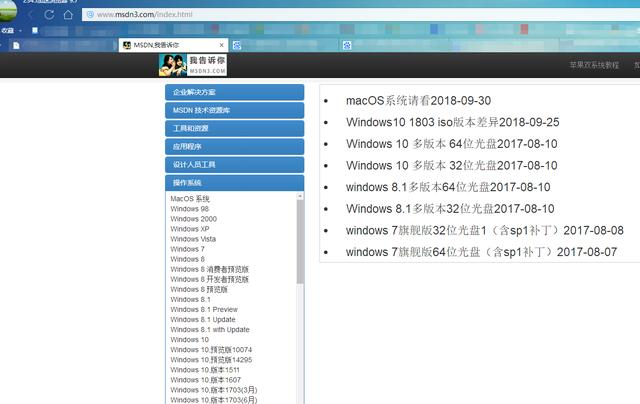This screenshot has width=640, height=404.
Task: Open windows 7旗舰版32位光盘1 link
Action: click(485, 231)
